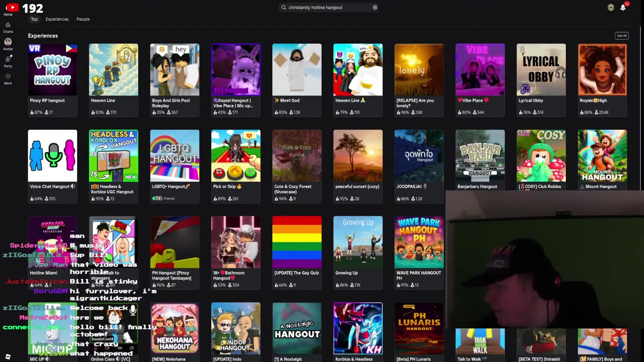Screen dimensions: 644x362
Task: Click the 'Banjarbaru Hangout' title text
Action: (477, 187)
